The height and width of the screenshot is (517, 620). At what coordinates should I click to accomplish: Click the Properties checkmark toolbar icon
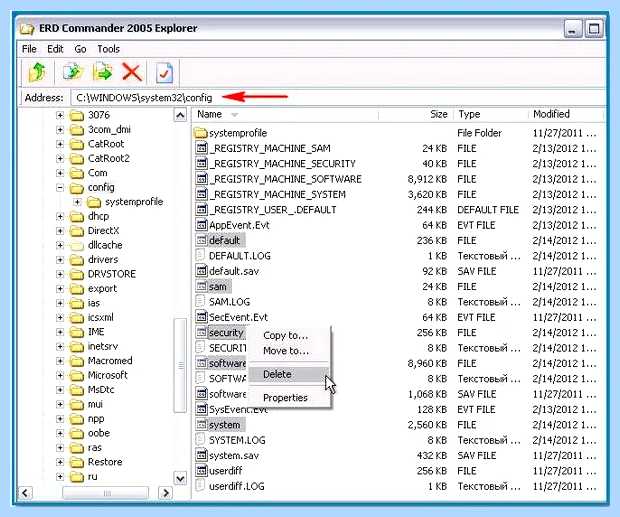164,73
